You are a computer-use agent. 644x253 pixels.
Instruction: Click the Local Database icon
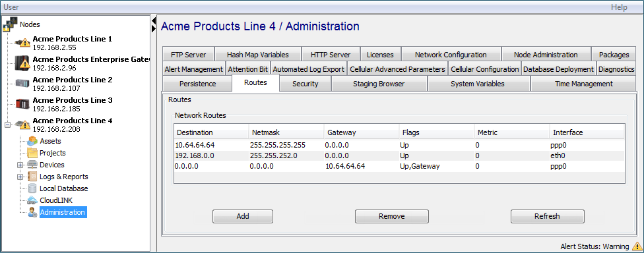point(32,188)
